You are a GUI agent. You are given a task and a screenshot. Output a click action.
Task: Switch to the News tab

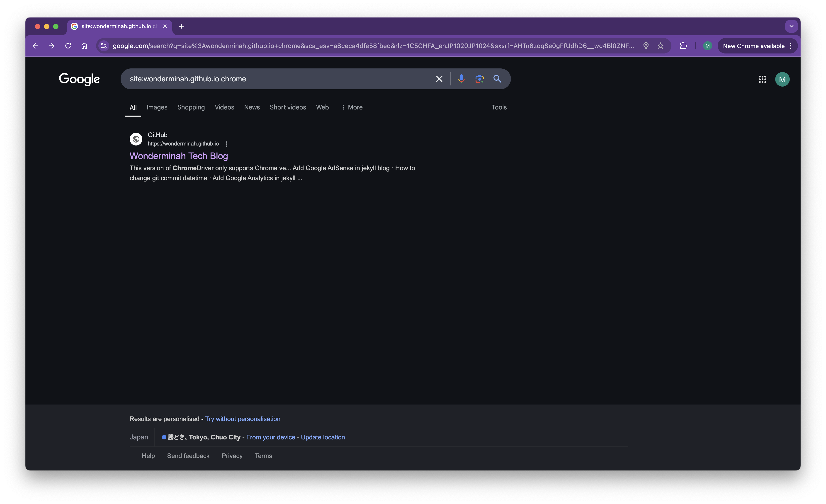point(252,107)
